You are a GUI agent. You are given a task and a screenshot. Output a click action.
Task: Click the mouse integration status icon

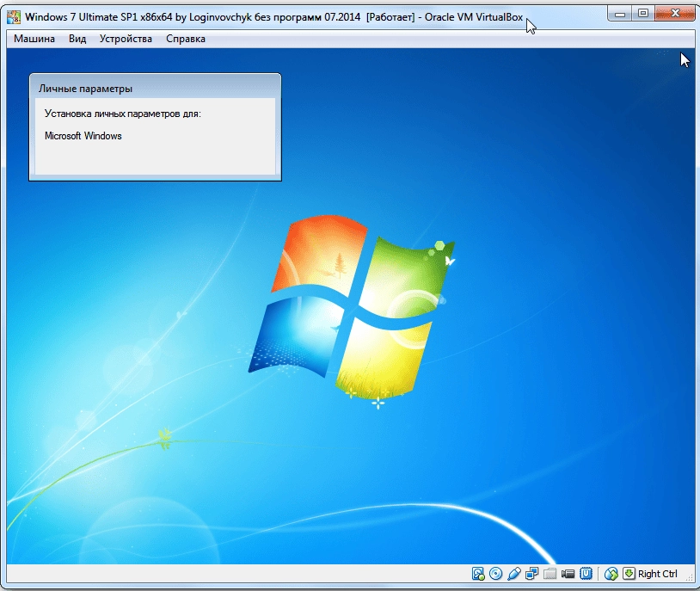tap(611, 574)
